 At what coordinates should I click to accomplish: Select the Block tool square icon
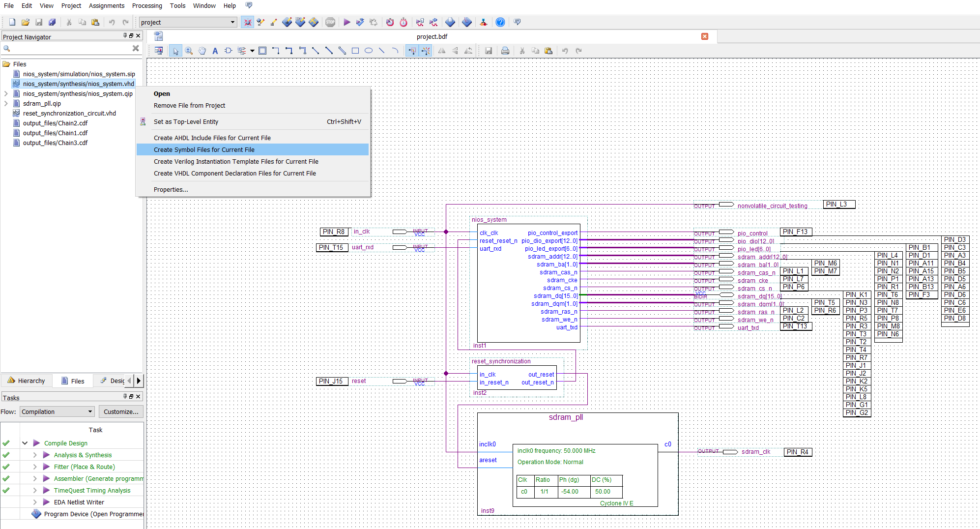tap(262, 51)
